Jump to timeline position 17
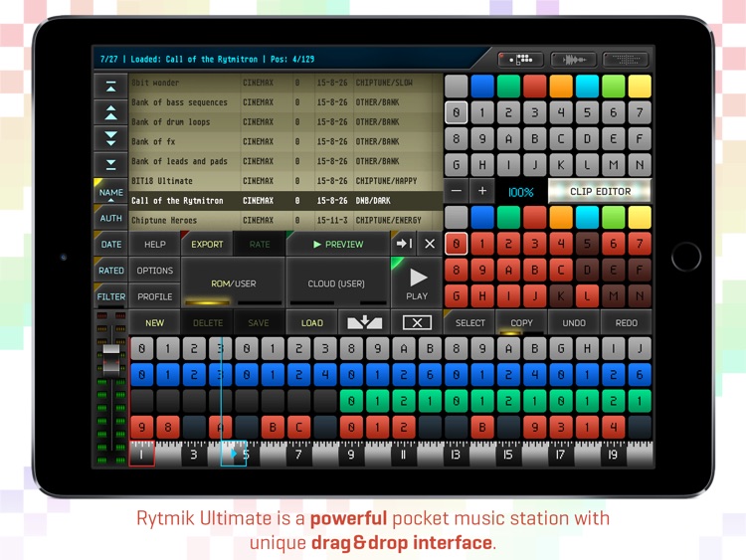 point(560,455)
